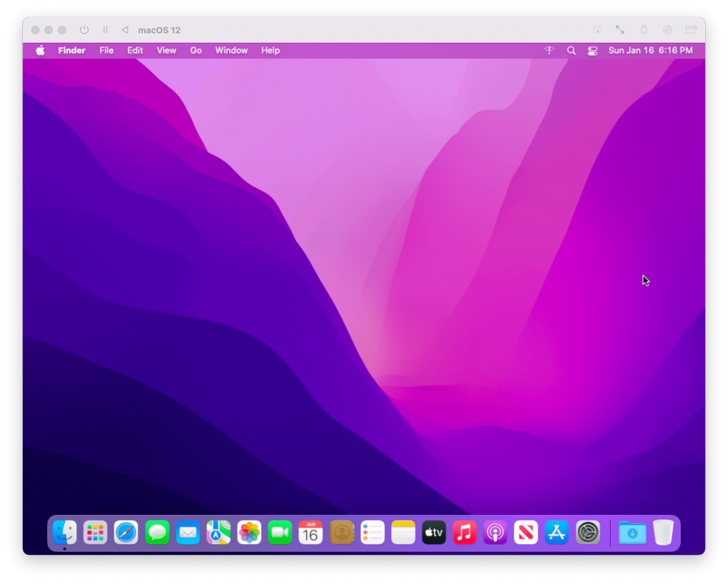Open Safari from the Dock

[x=126, y=532]
